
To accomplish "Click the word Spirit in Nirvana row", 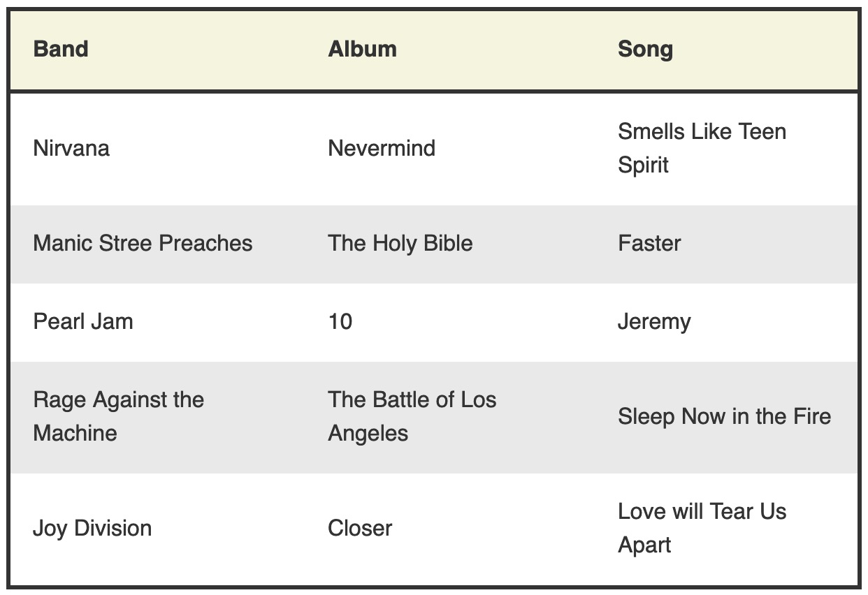I will 643,166.
